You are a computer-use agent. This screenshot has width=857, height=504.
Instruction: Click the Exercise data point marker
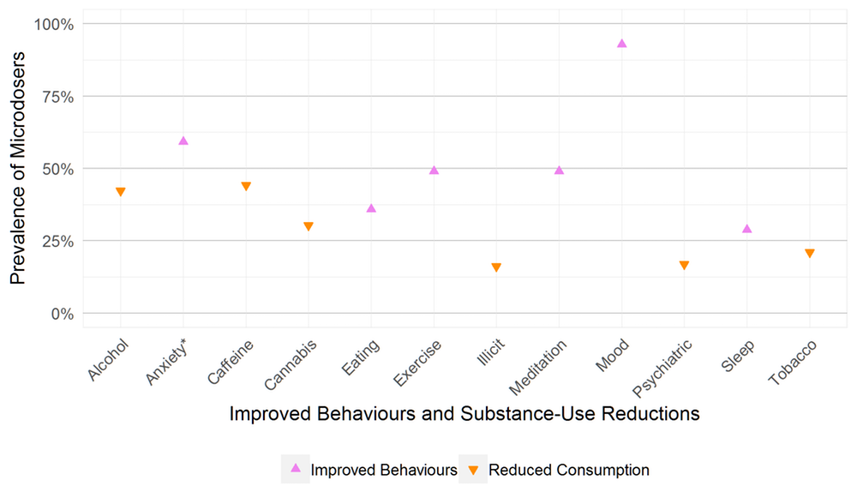coord(434,170)
